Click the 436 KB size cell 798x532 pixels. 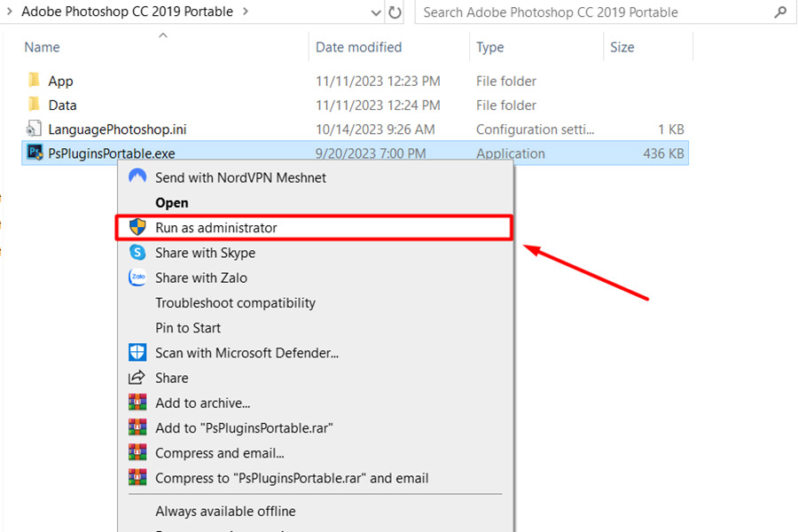pos(663,153)
